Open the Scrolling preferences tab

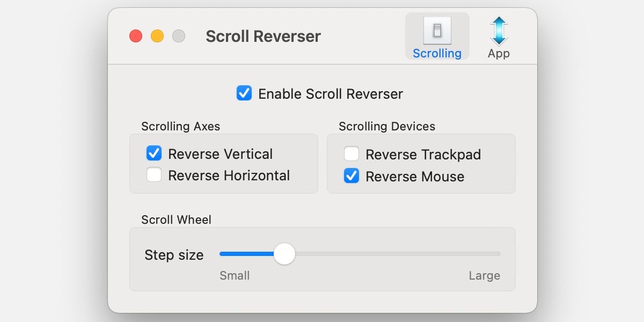click(x=437, y=36)
